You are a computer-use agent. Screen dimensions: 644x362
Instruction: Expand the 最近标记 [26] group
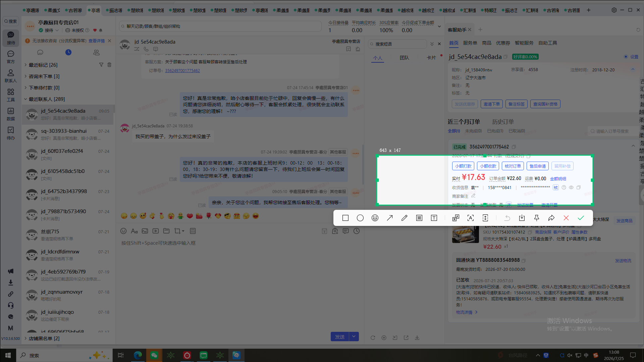pos(43,65)
